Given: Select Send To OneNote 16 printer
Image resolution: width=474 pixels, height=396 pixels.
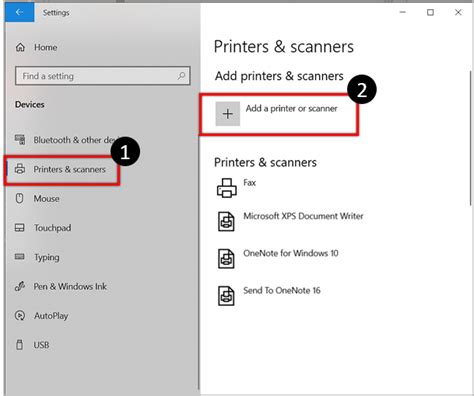Looking at the screenshot, I should [269, 296].
